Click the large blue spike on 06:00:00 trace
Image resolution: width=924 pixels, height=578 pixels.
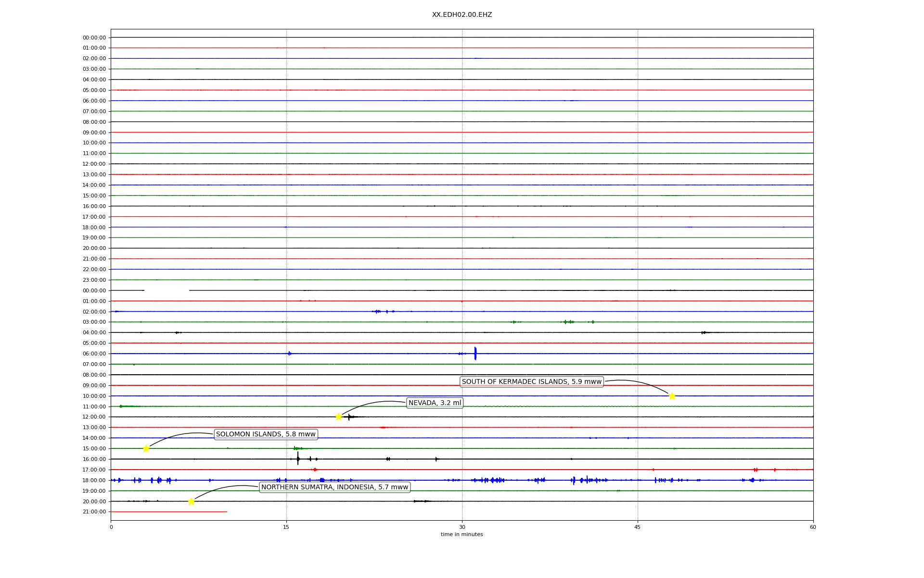[x=475, y=353]
